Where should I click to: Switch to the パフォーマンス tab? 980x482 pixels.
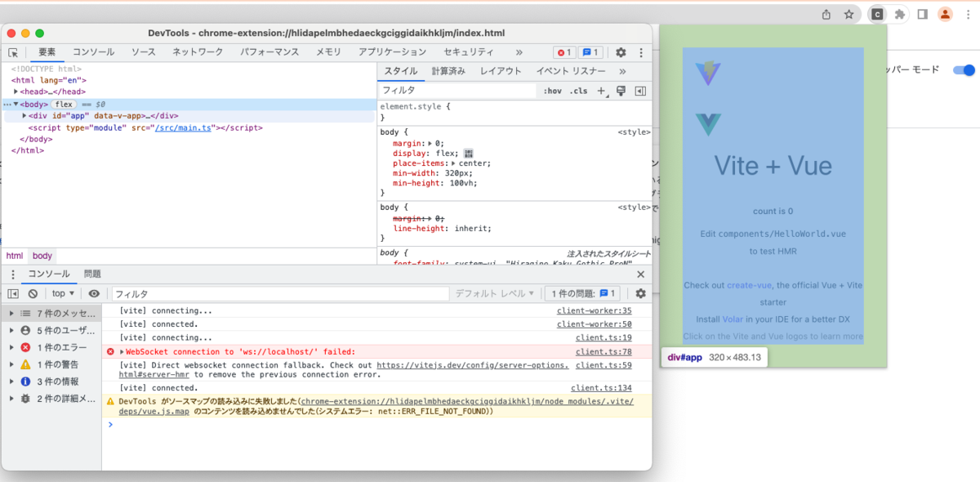[269, 52]
